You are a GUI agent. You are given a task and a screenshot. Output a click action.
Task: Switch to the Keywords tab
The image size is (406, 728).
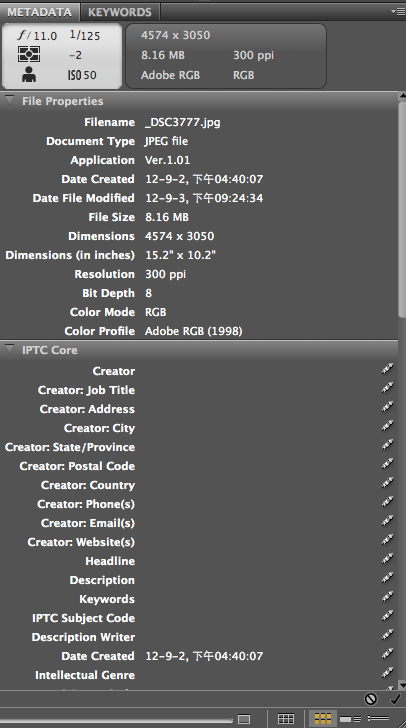click(x=120, y=12)
